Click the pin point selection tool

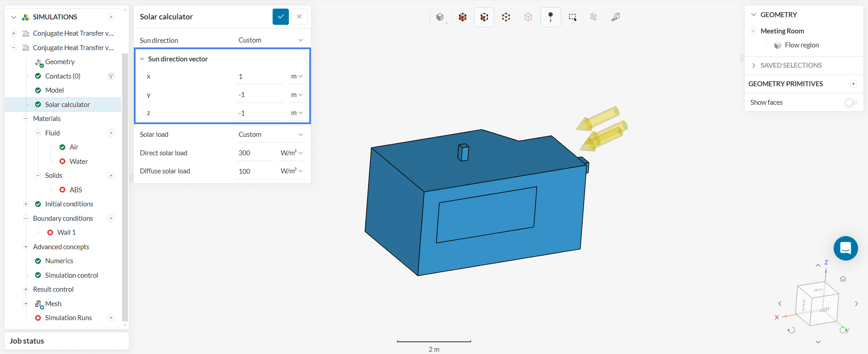coord(550,17)
